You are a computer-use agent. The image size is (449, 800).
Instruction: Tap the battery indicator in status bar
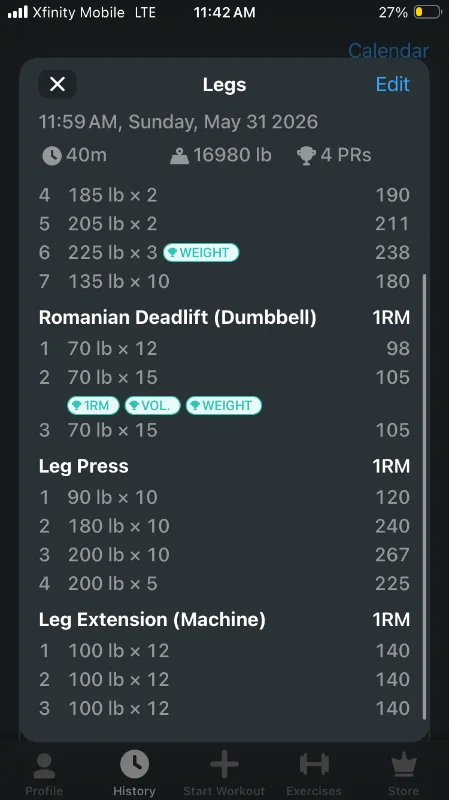(x=428, y=12)
